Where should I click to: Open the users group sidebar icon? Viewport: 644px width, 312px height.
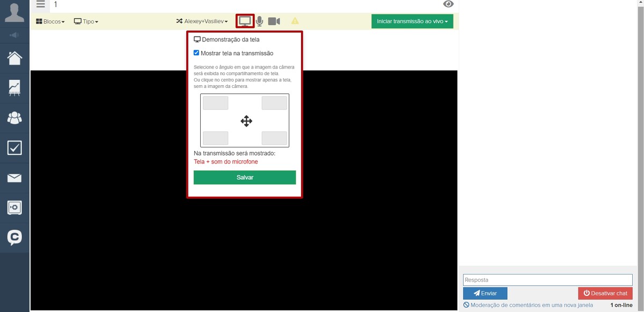click(14, 118)
